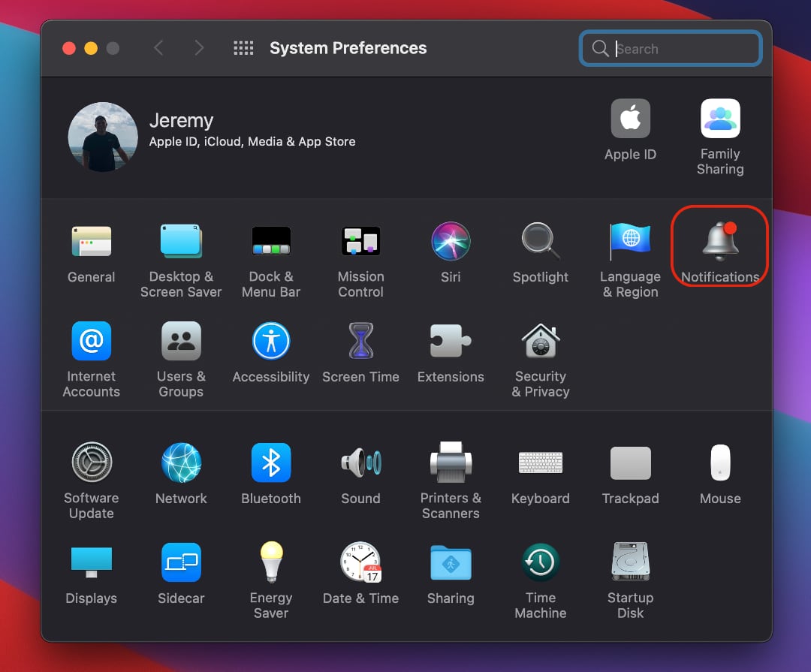The width and height of the screenshot is (811, 672).
Task: Open Displays preferences monitor icon
Action: click(x=91, y=562)
